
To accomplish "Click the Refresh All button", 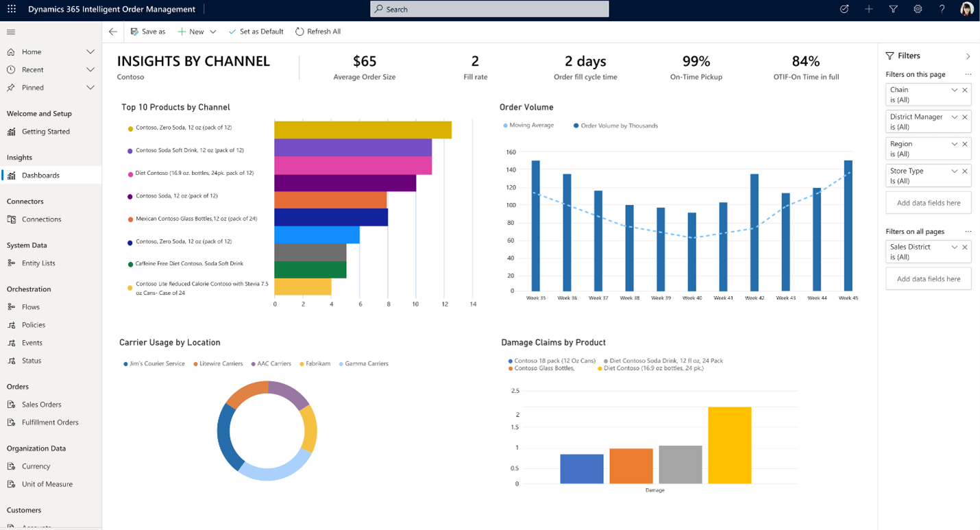I will click(318, 32).
